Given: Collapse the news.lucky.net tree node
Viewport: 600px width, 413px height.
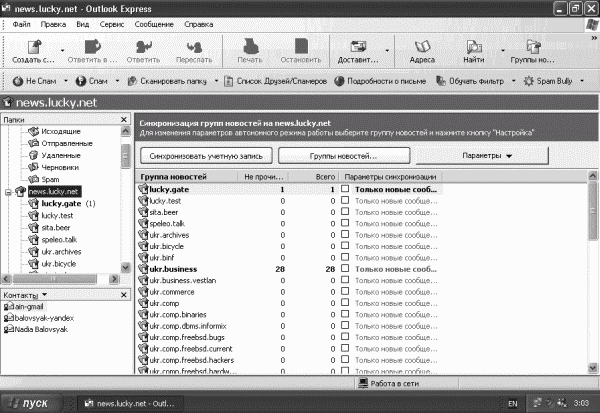Looking at the screenshot, I should tap(8, 192).
